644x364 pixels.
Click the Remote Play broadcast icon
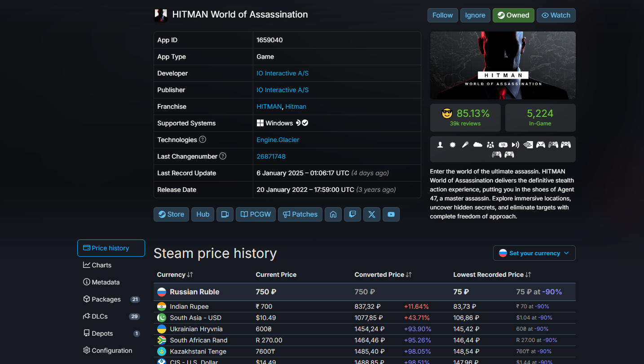[x=516, y=144]
